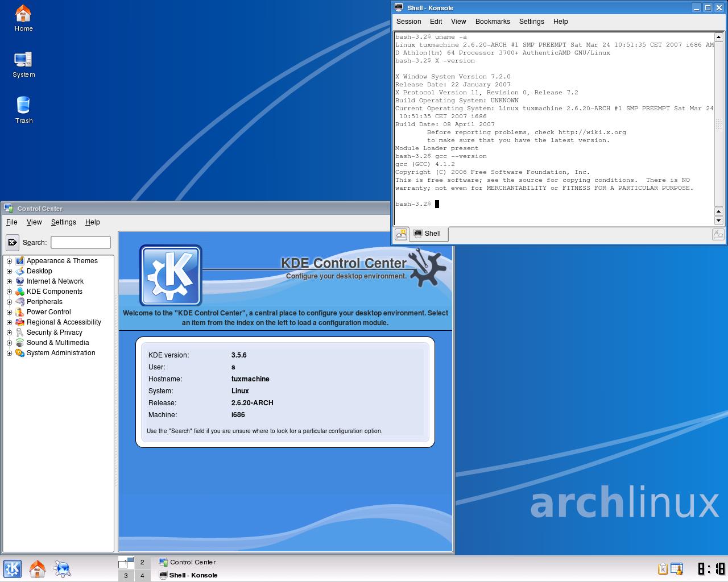
Task: Activate Control Center from the taskbar
Action: (187, 562)
